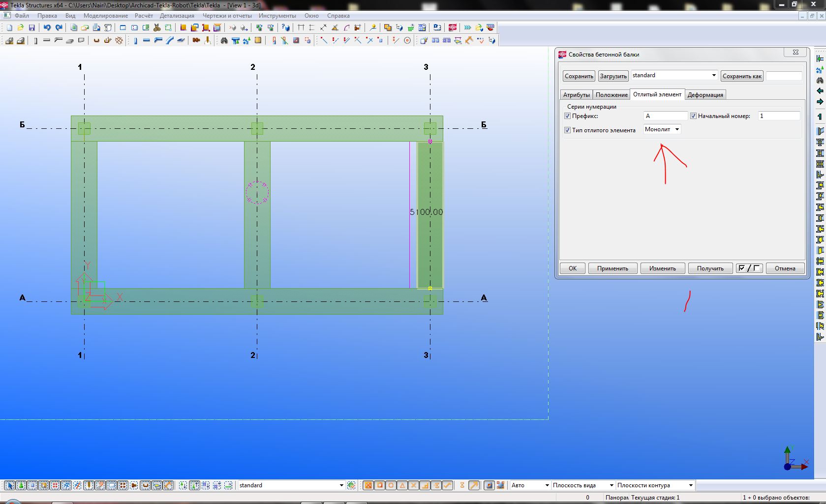Click the New model icon

(x=9, y=28)
